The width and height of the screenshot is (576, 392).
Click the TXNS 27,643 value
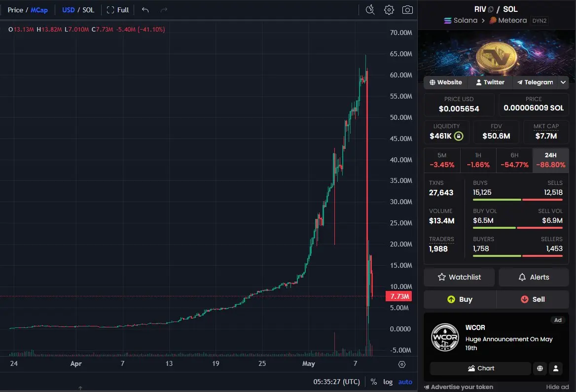tap(441, 193)
